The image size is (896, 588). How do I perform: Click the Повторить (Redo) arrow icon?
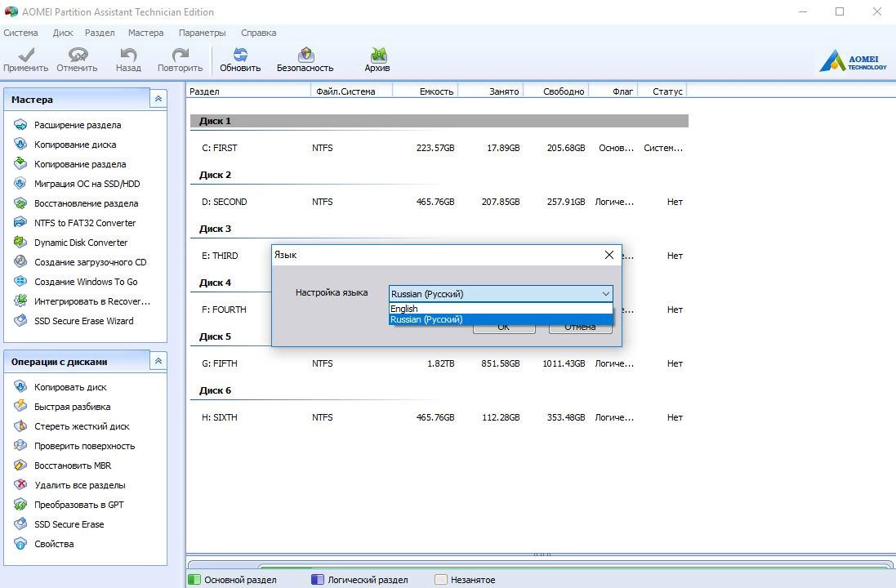(x=181, y=55)
